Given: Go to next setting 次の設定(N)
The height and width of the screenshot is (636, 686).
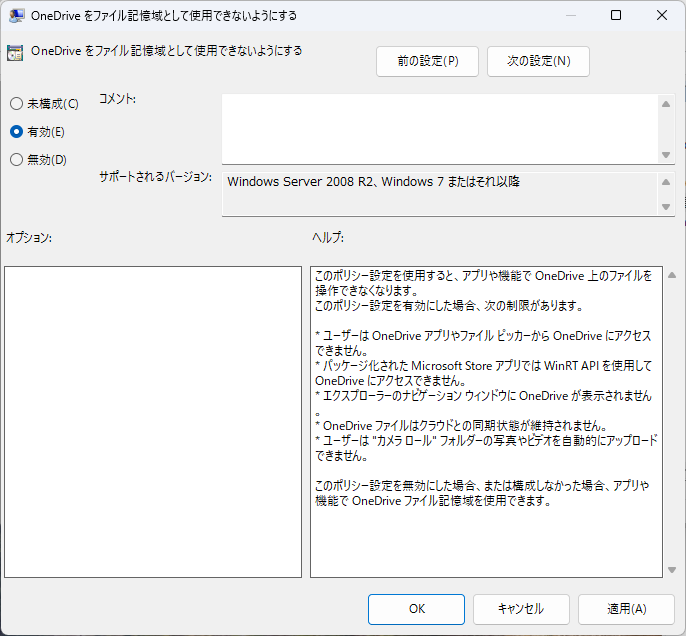Looking at the screenshot, I should click(538, 61).
